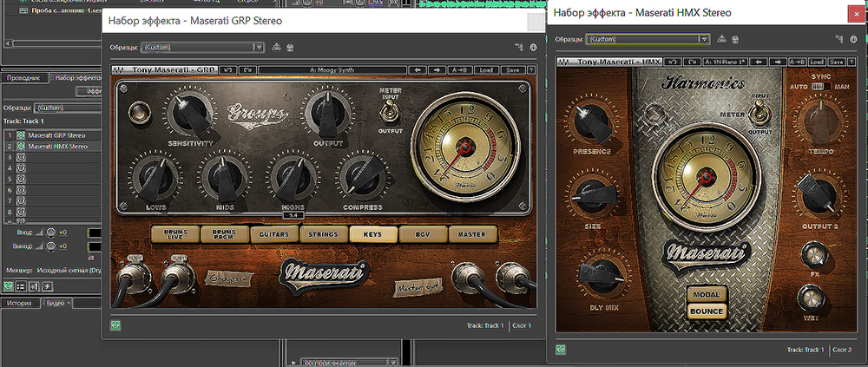Switch to the История tab
Screen dimensions: 868x367
coord(19,303)
